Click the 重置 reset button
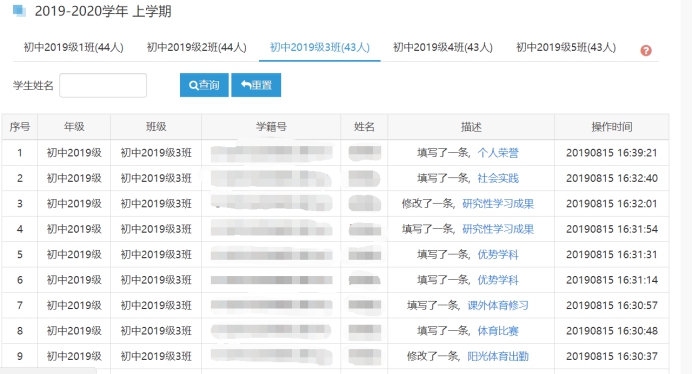Viewport: 693px width, 374px height. [x=256, y=85]
